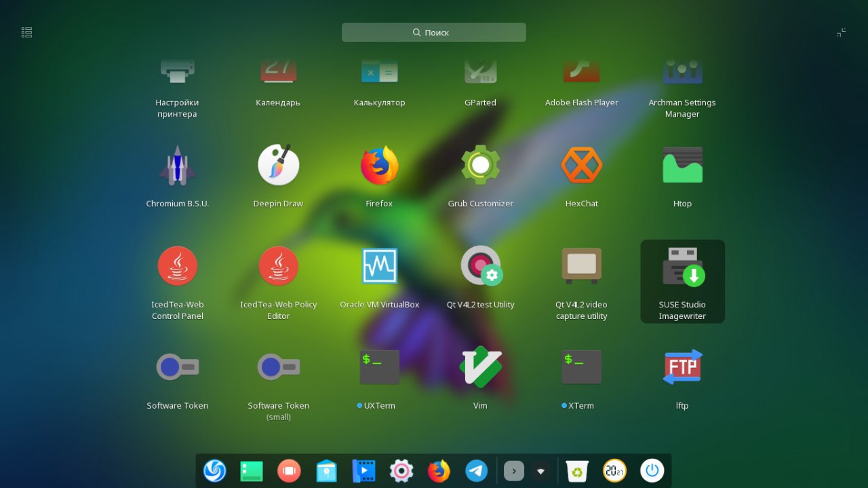The image size is (868, 488).
Task: Open the power shutdown button in dock
Action: point(652,470)
